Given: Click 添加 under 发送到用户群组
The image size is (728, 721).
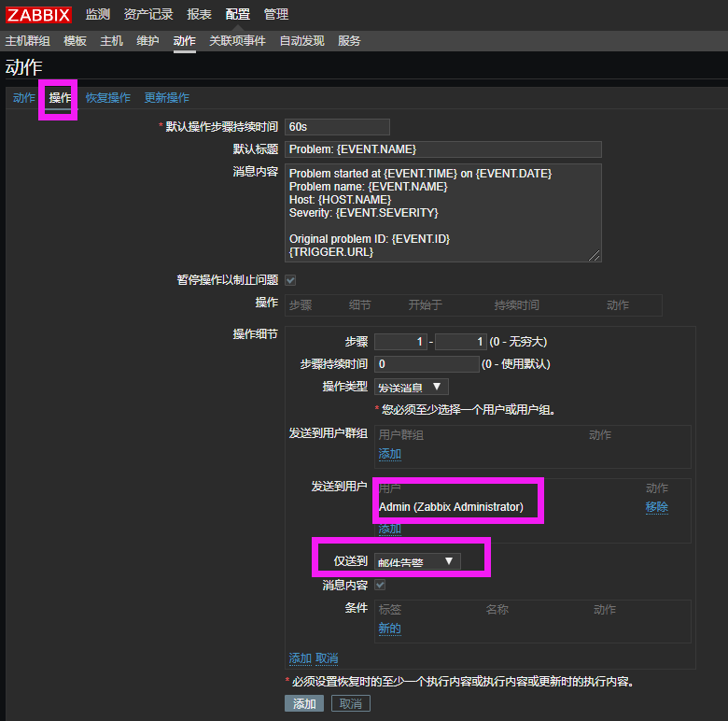Looking at the screenshot, I should 389,454.
